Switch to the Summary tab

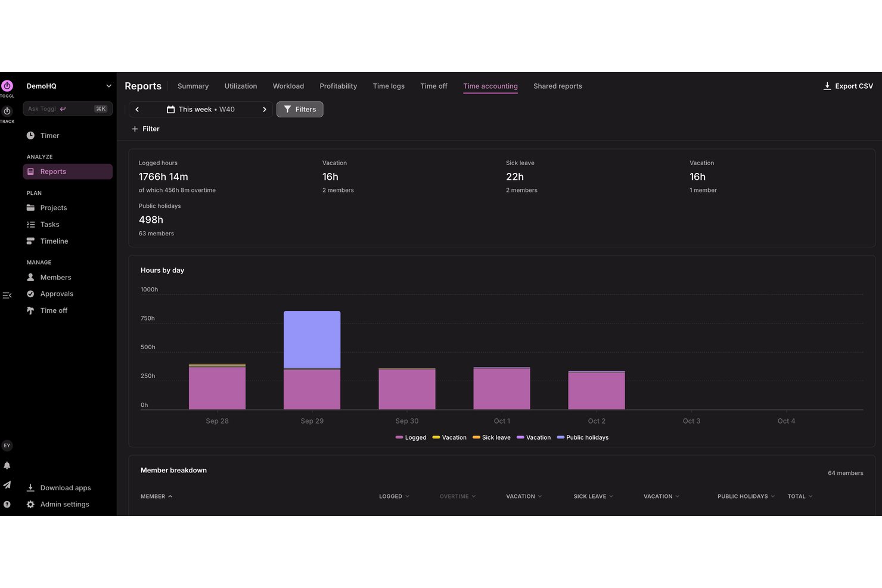(x=193, y=86)
